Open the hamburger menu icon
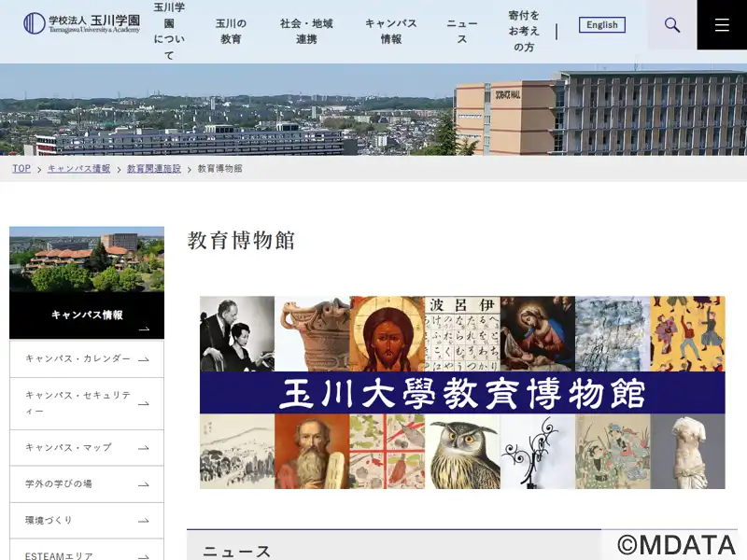Viewport: 747px width, 560px height. [722, 25]
